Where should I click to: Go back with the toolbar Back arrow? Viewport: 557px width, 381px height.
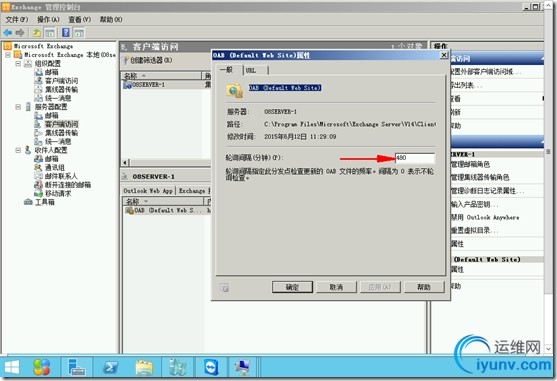tap(7, 33)
